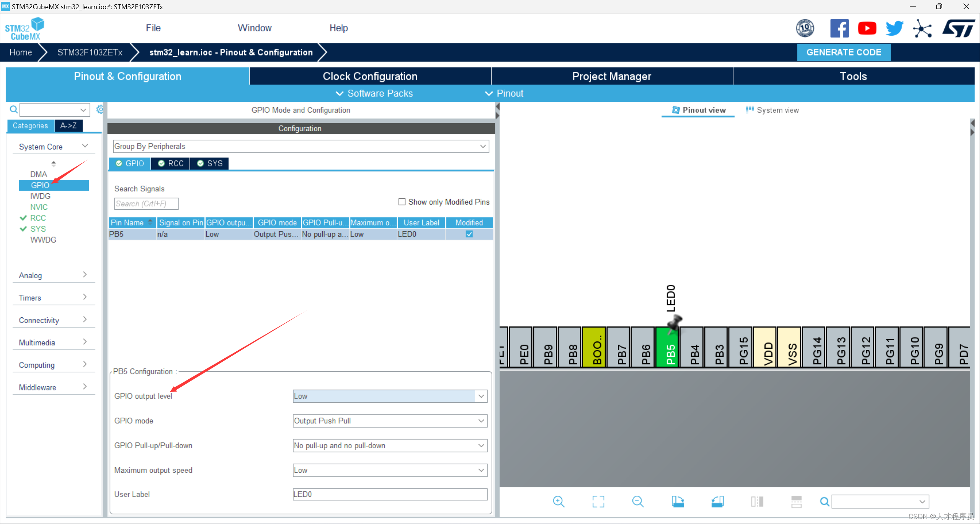Switch to the Project Manager tab
Viewport: 980px width, 524px height.
click(612, 76)
